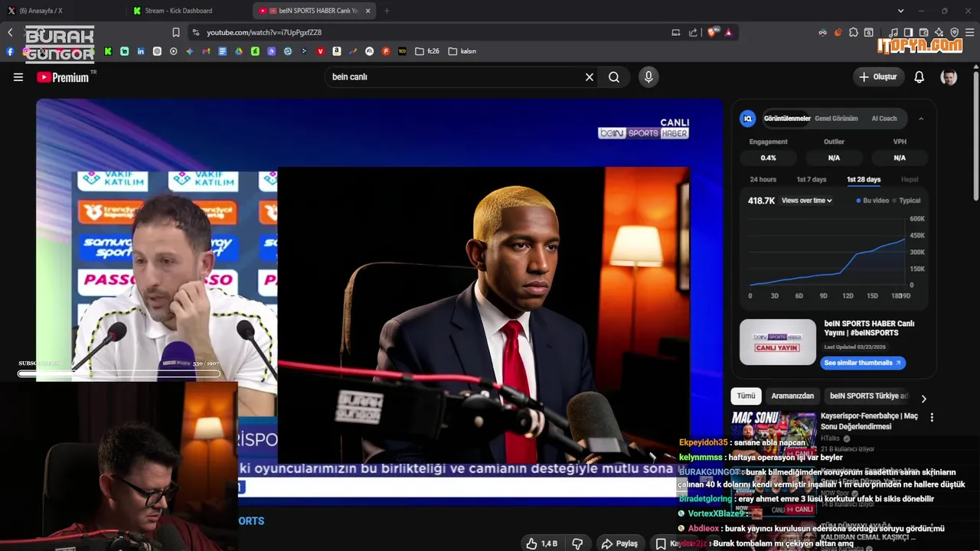Select the 1st 7 days range
Image resolution: width=980 pixels, height=551 pixels.
click(811, 179)
